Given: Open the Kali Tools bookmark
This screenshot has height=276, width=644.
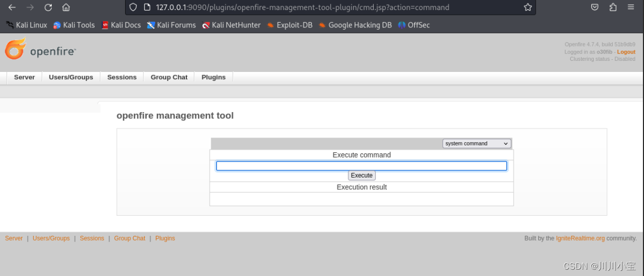Looking at the screenshot, I should (74, 25).
